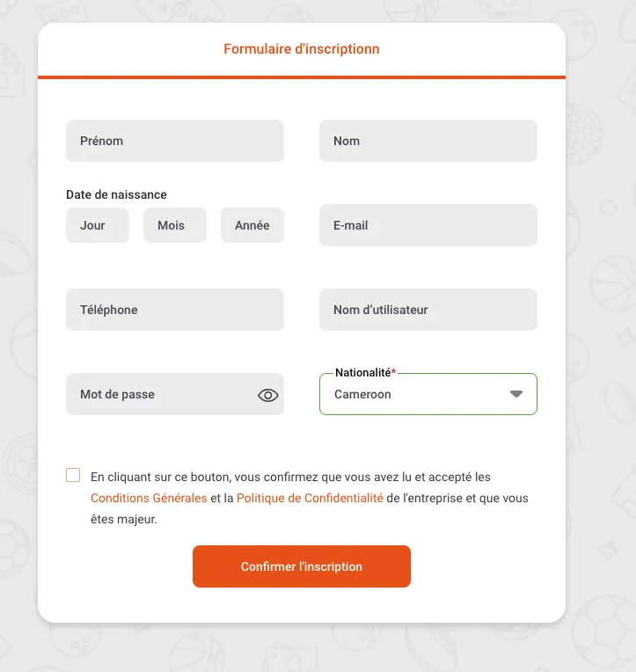Focus the Prénom input field
Image resolution: width=636 pixels, height=672 pixels.
coord(174,141)
